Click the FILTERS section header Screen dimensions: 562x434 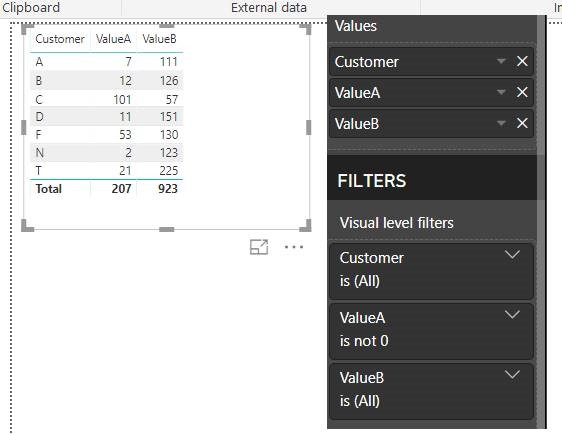pos(372,181)
